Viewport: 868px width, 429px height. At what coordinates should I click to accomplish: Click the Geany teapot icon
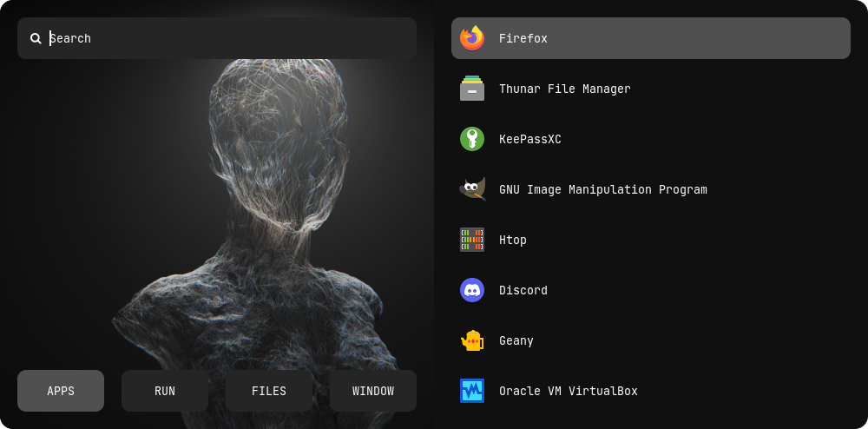pos(472,340)
